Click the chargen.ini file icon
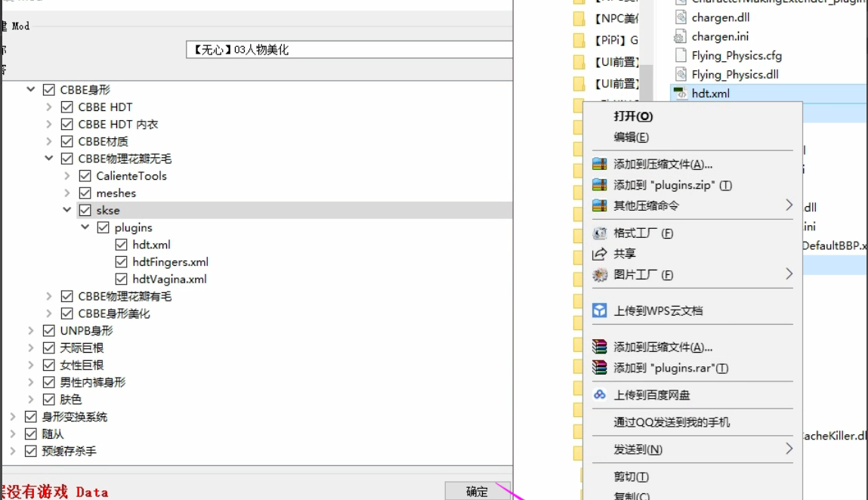 (x=681, y=36)
